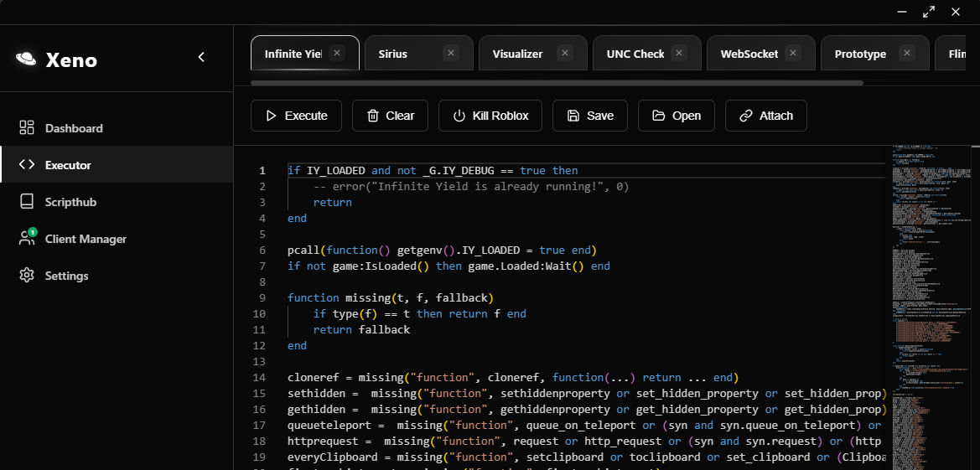The width and height of the screenshot is (980, 470).
Task: Open the Settings gear icon
Action: click(27, 276)
